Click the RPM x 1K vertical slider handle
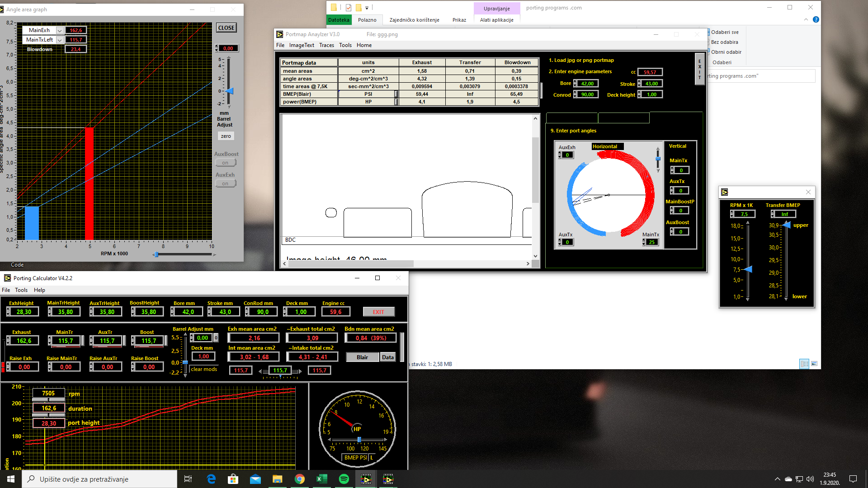This screenshot has height=488, width=868. (748, 270)
